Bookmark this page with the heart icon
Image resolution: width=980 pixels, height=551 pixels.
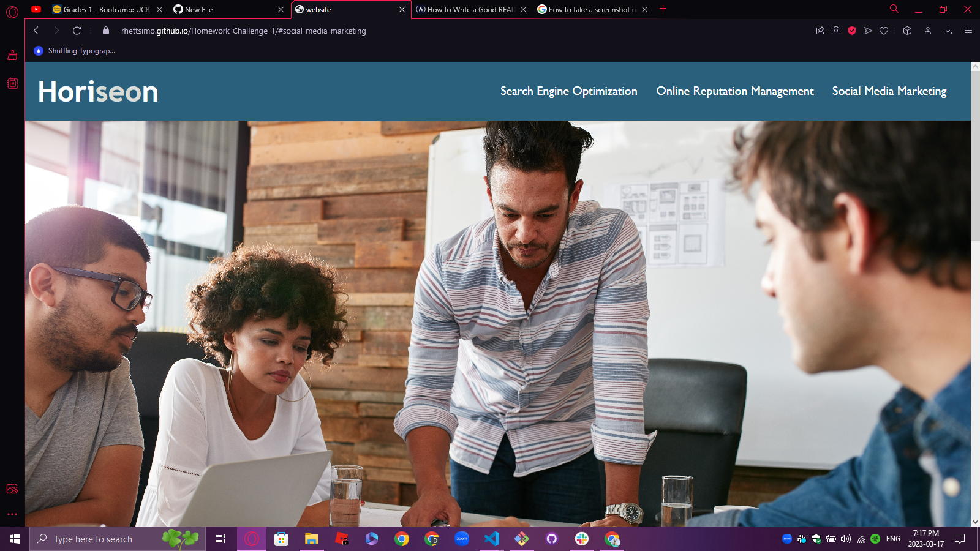tap(884, 31)
